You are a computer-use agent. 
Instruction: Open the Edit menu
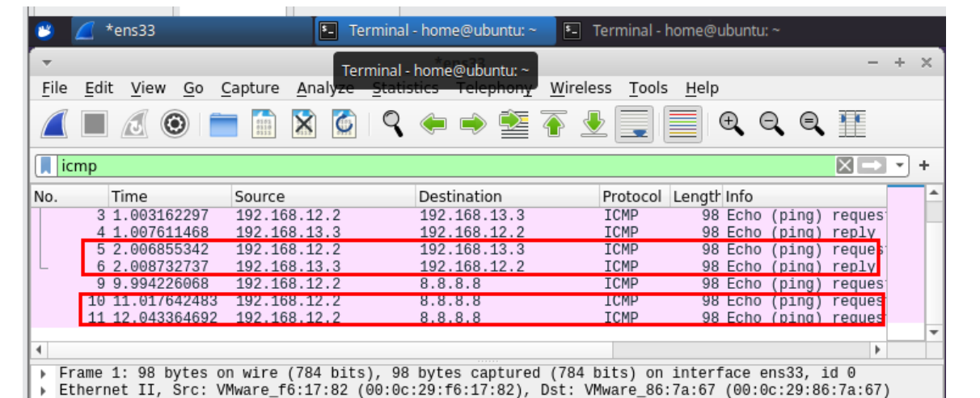99,88
